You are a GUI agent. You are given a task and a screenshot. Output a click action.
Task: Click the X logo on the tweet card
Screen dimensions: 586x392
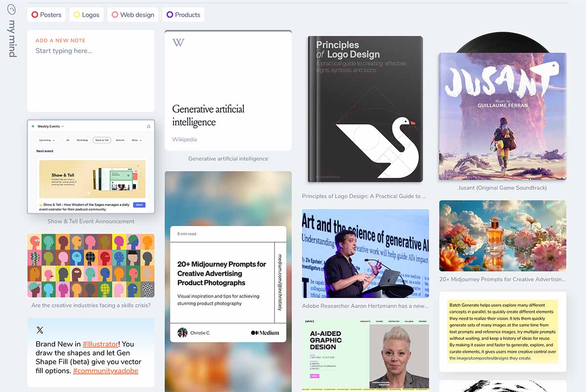coord(40,330)
